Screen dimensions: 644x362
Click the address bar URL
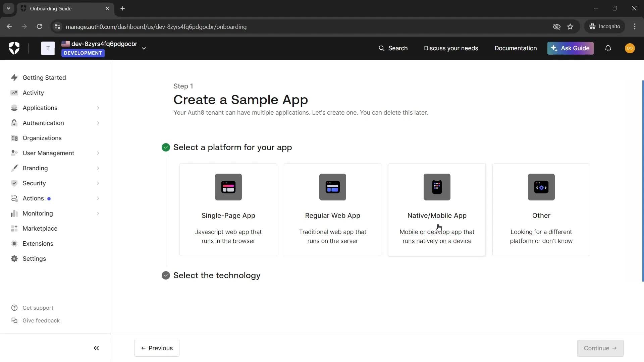[x=156, y=26]
